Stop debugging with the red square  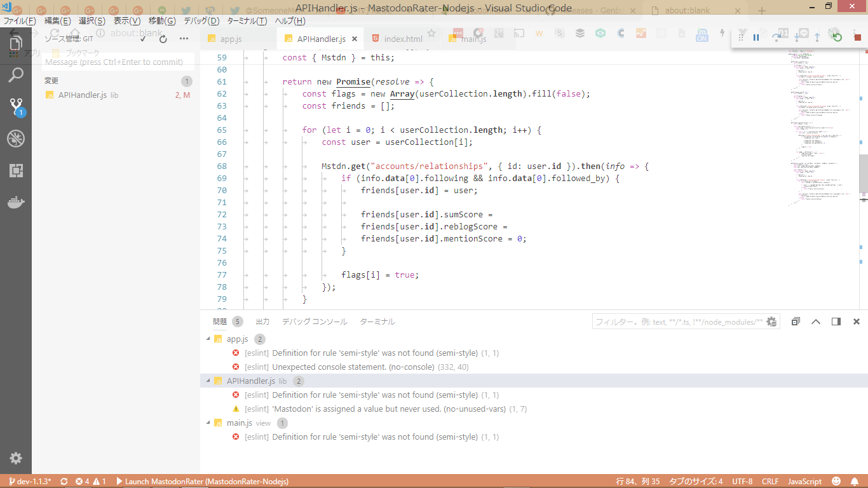pyautogui.click(x=857, y=37)
